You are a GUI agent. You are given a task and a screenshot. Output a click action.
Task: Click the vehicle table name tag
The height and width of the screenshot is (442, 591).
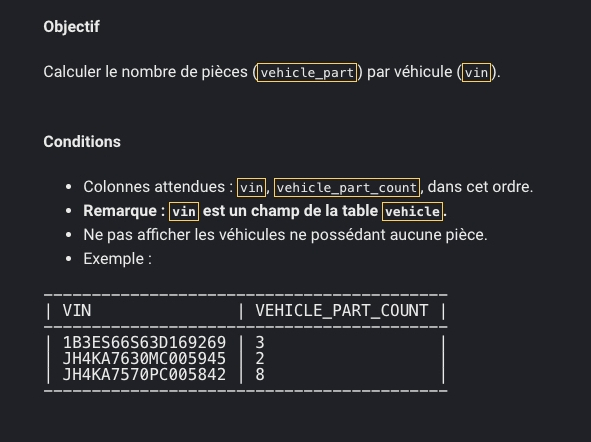tap(412, 212)
